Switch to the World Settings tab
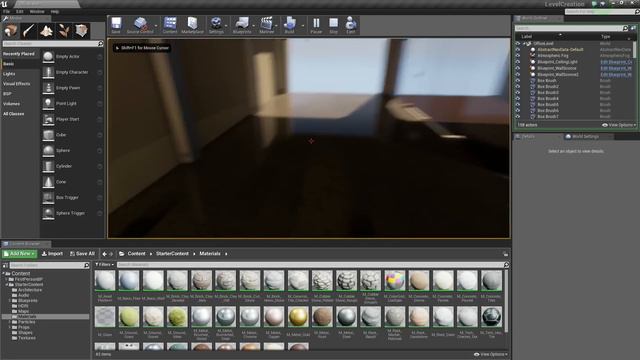 tap(582, 137)
